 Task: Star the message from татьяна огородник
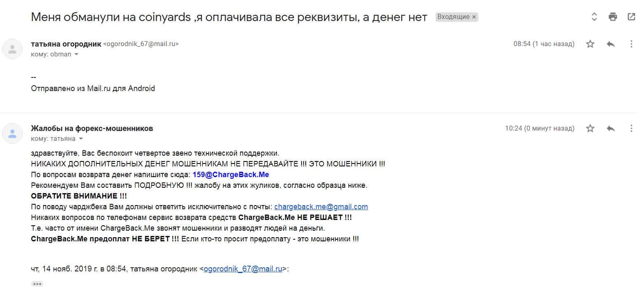click(x=590, y=44)
